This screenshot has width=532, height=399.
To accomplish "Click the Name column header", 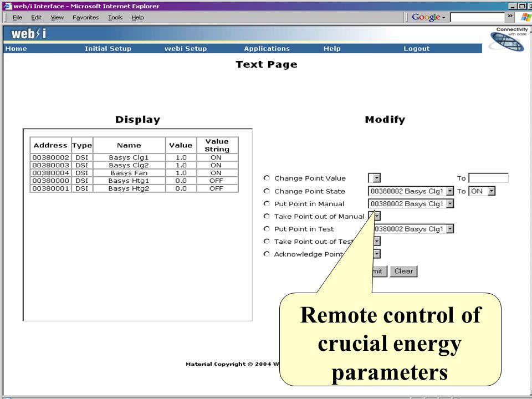I will coord(129,145).
